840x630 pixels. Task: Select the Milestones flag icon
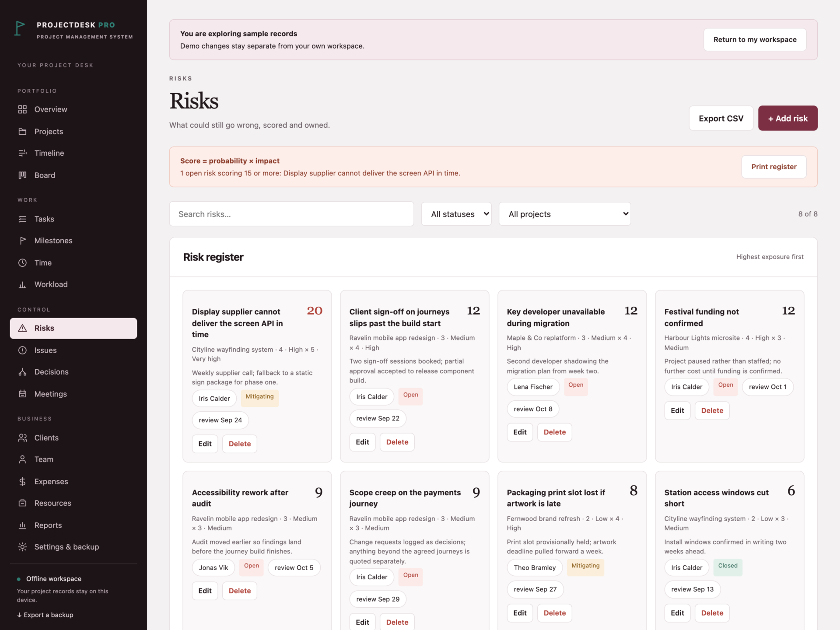[22, 241]
